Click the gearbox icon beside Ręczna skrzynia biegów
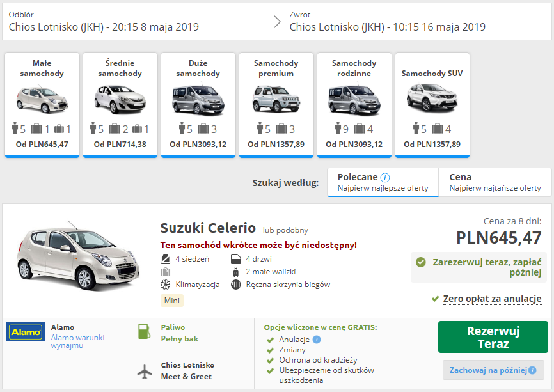 point(235,285)
